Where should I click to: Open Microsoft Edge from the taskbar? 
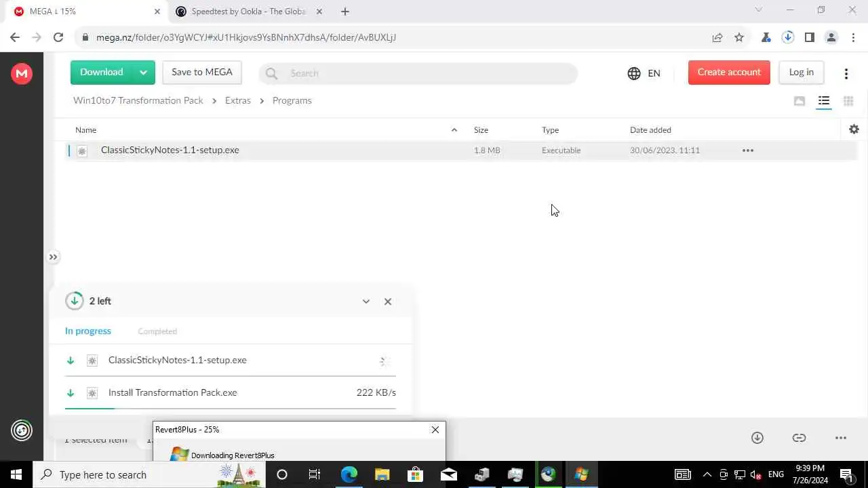349,474
